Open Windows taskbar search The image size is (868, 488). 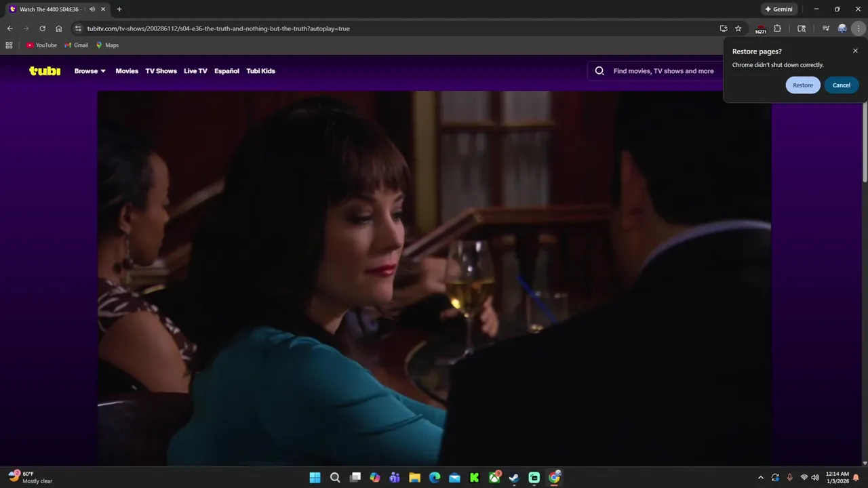tap(335, 478)
